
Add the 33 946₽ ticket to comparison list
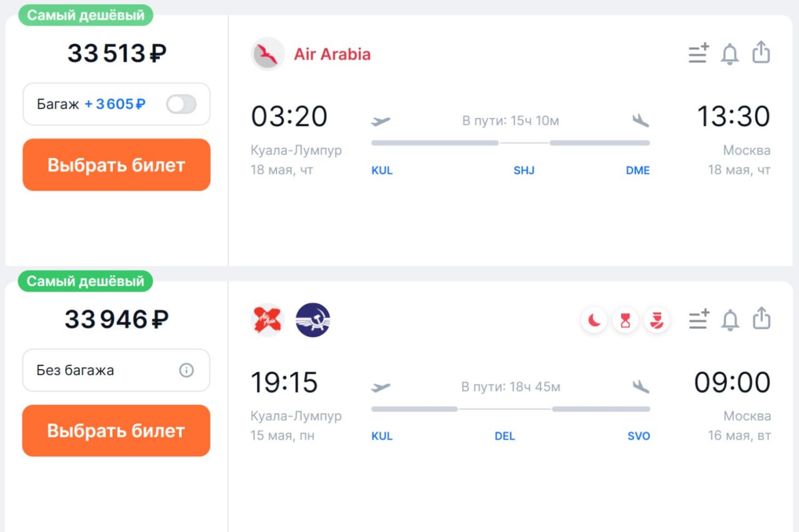coord(699,320)
